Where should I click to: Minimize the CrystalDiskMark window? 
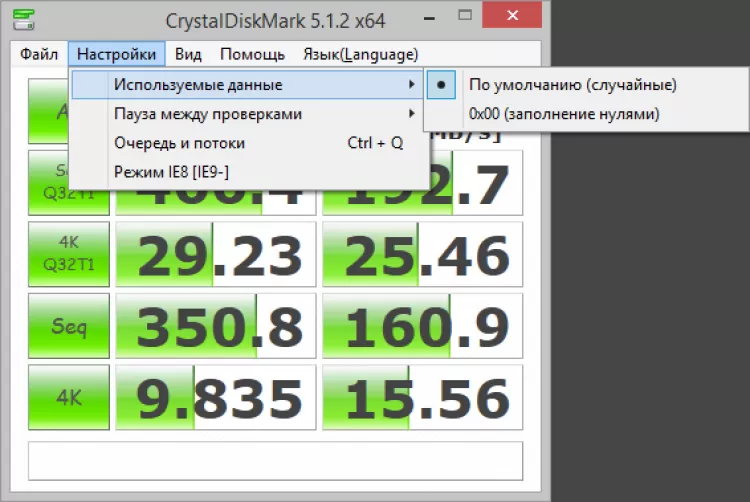pyautogui.click(x=430, y=19)
